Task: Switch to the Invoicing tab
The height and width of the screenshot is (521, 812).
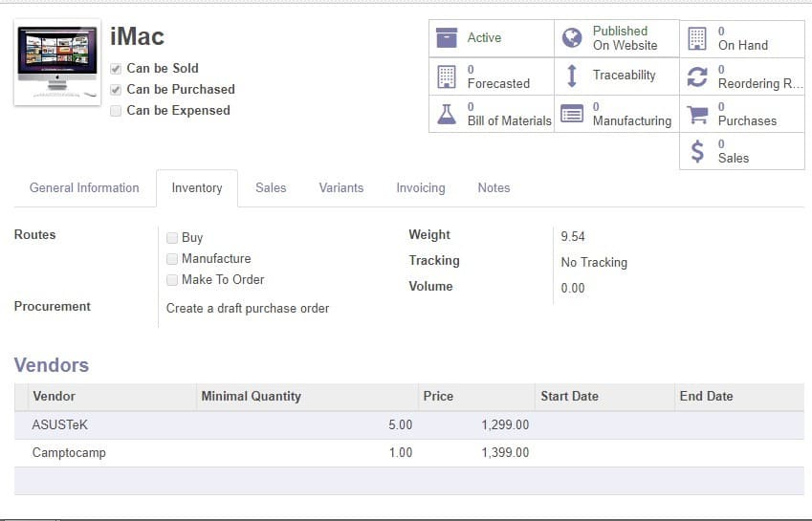Action: pyautogui.click(x=421, y=187)
